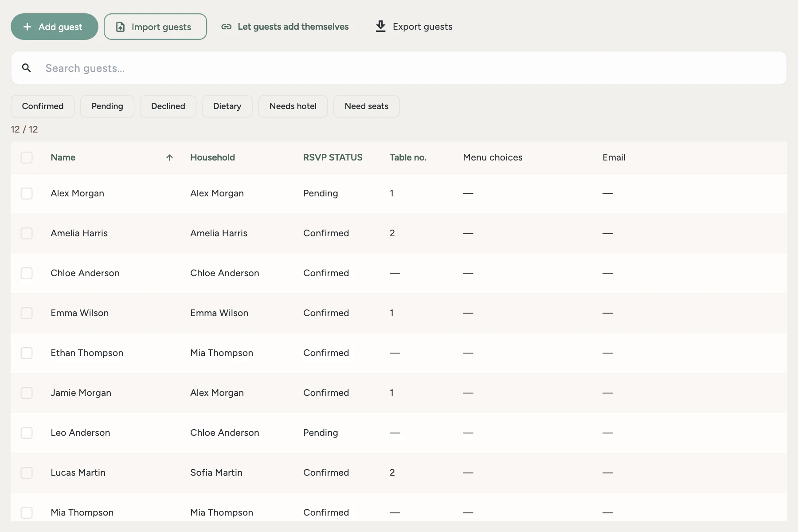The height and width of the screenshot is (532, 798).
Task: Open the Alex Morgan guest name
Action: coord(77,193)
